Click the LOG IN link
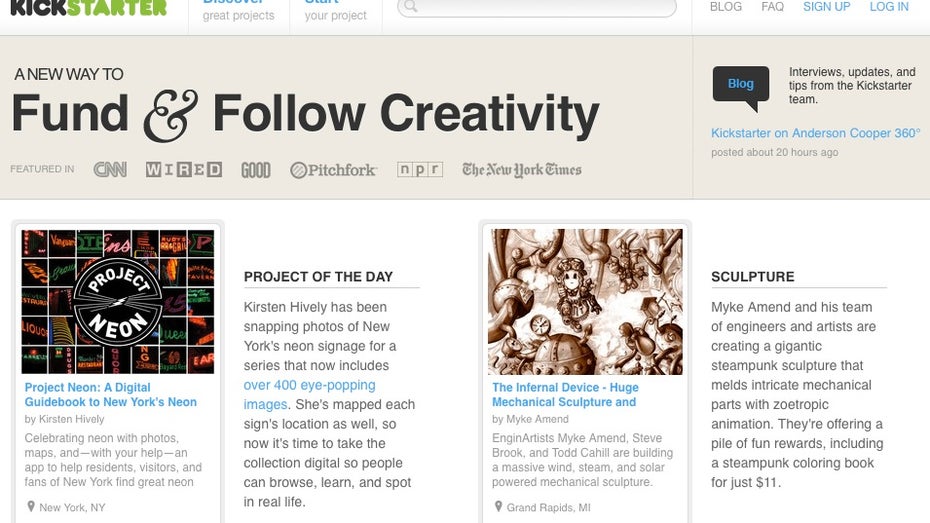Image resolution: width=930 pixels, height=523 pixels. [889, 7]
